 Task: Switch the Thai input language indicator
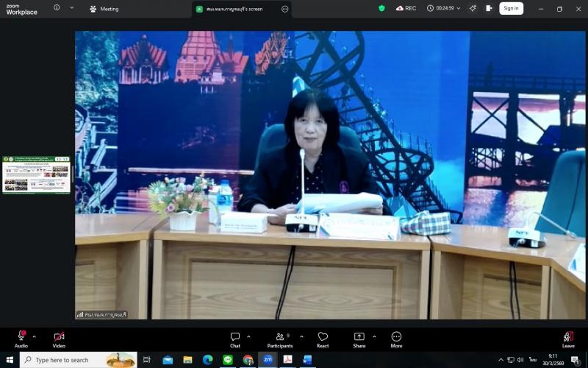coord(532,360)
